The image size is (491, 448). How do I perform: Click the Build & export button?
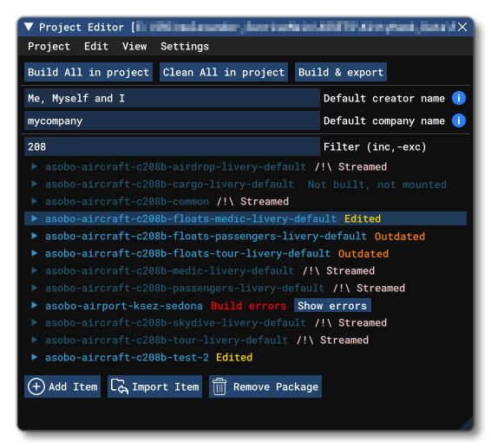click(x=341, y=72)
